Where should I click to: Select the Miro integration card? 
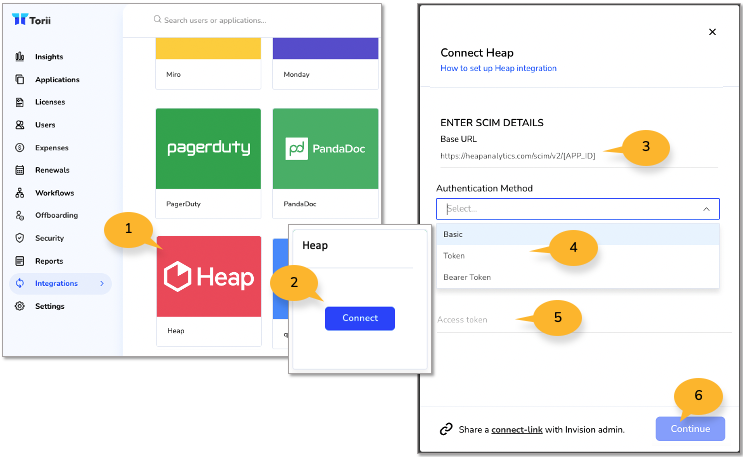208,63
